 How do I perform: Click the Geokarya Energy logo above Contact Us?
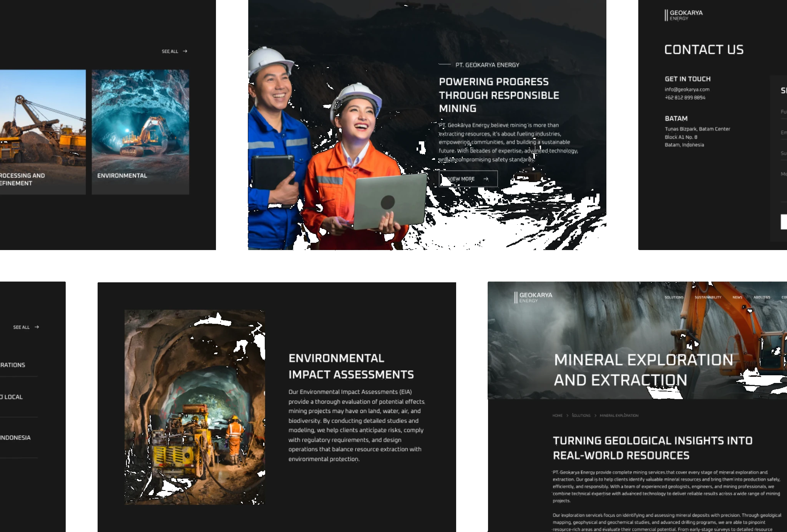(x=683, y=15)
